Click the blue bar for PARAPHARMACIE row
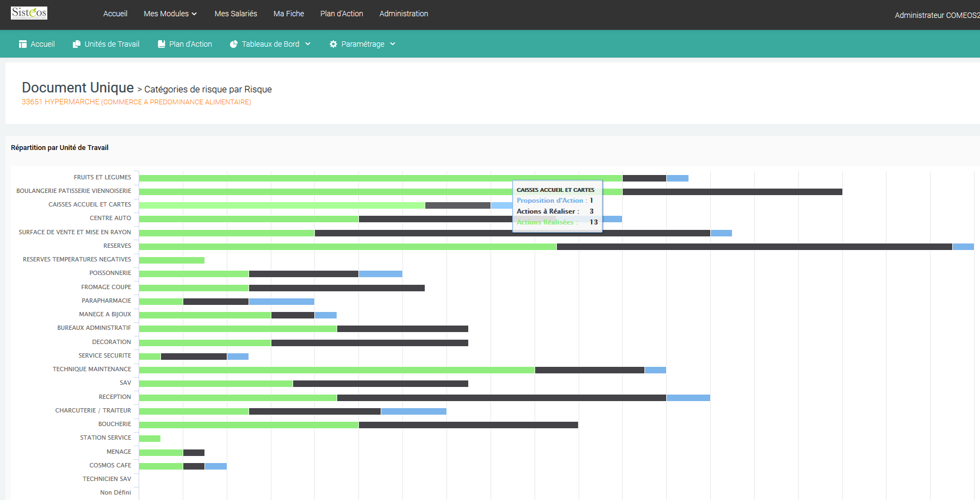The height and width of the screenshot is (500, 980). [x=282, y=302]
